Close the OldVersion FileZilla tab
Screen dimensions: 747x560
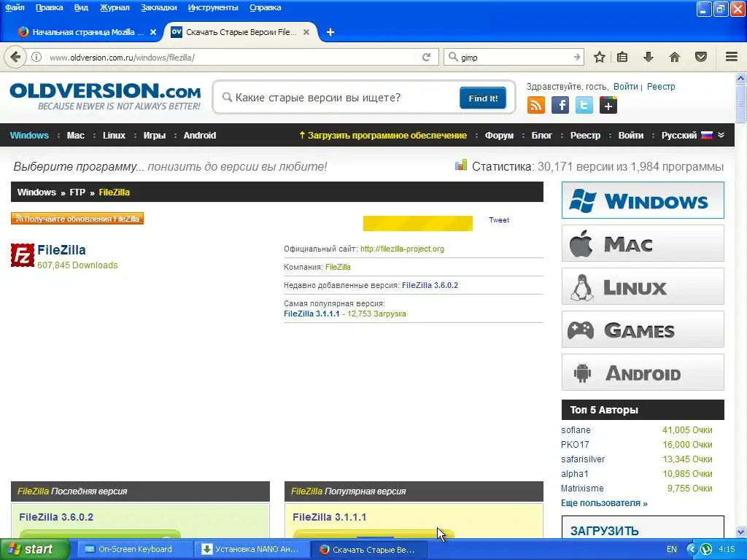[x=306, y=32]
